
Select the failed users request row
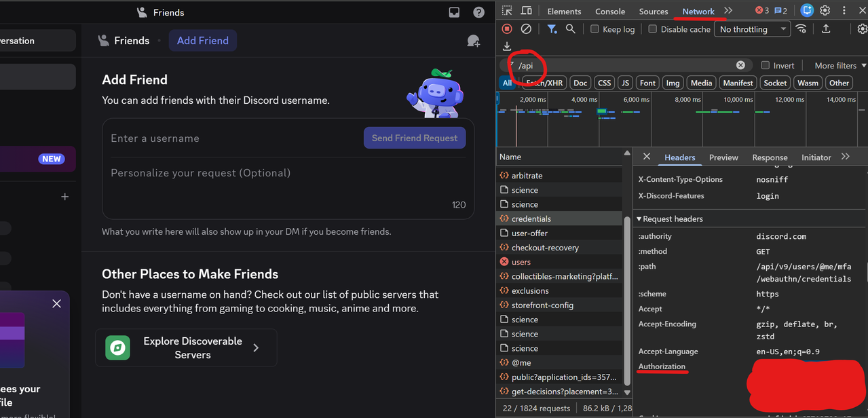[559, 262]
